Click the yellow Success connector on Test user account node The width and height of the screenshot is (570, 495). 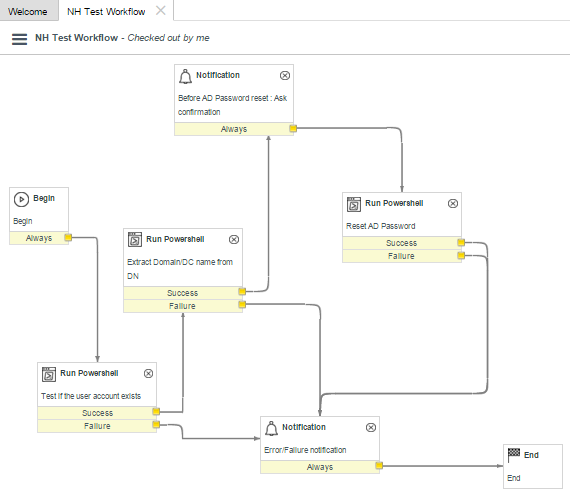(x=156, y=411)
